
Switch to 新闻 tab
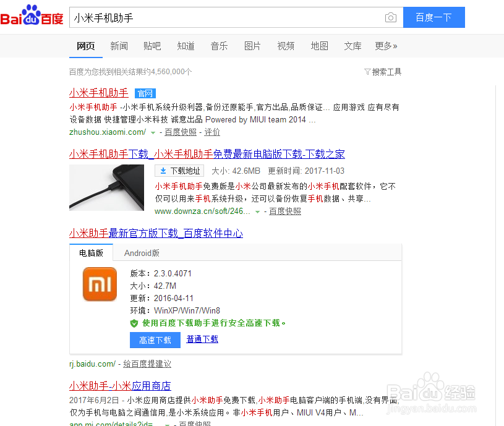119,46
